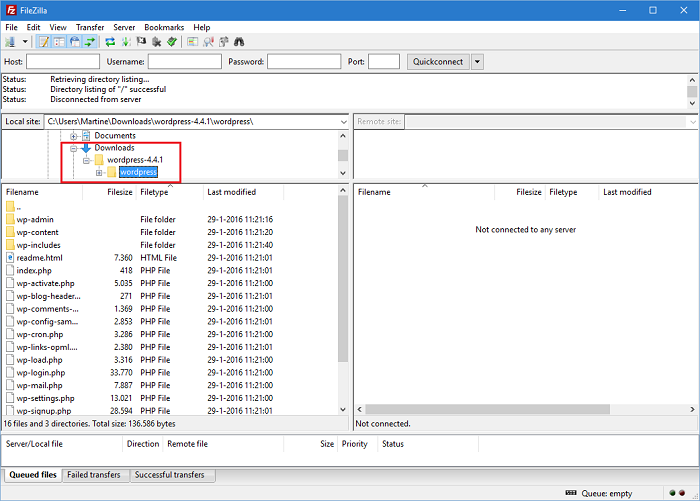Switch to the Failed transfers tab

point(94,475)
